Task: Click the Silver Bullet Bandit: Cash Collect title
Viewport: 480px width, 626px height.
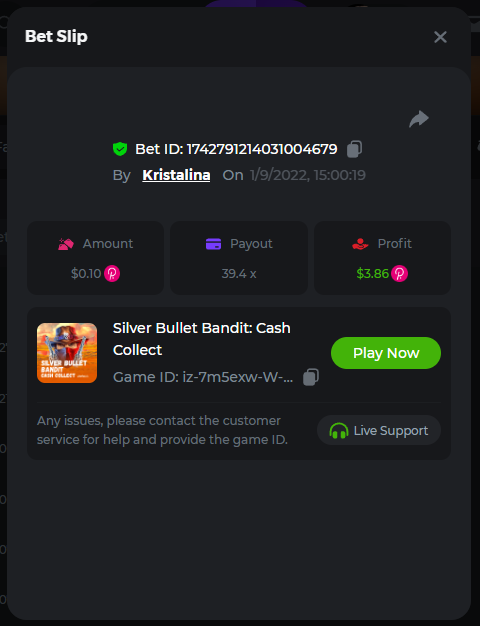Action: click(x=202, y=339)
